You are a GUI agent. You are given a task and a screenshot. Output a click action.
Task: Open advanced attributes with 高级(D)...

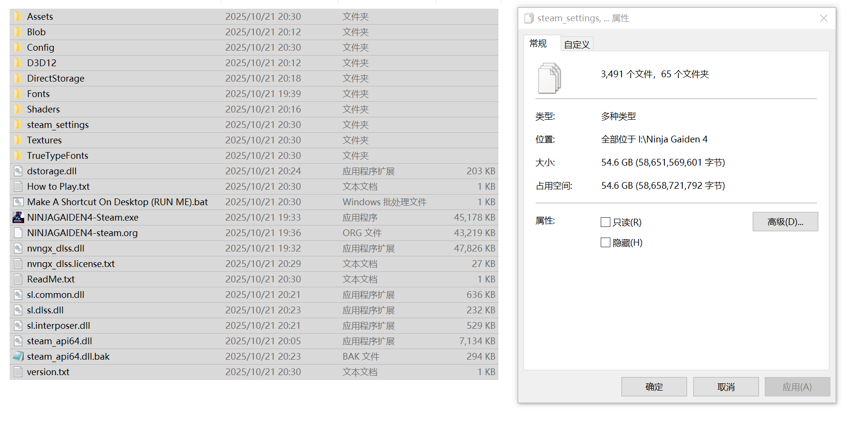click(785, 222)
